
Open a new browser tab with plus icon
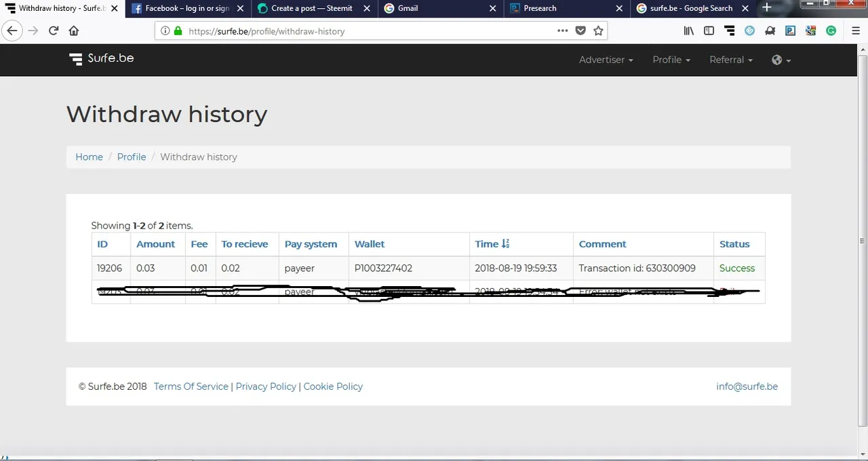tap(767, 7)
